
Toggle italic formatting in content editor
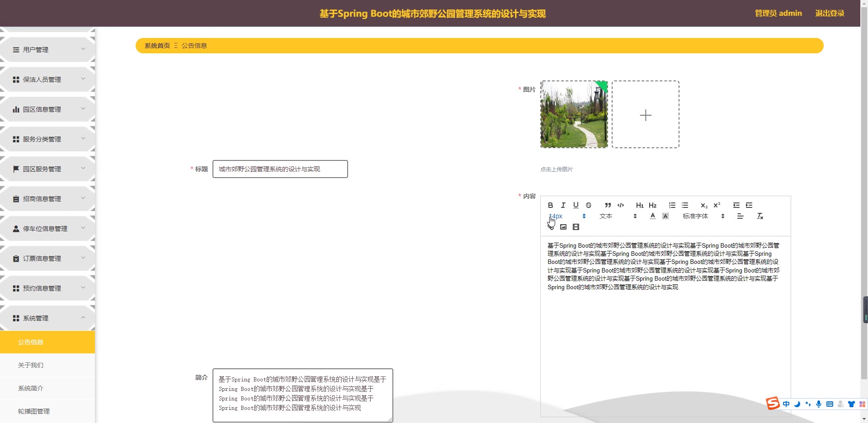pyautogui.click(x=563, y=205)
